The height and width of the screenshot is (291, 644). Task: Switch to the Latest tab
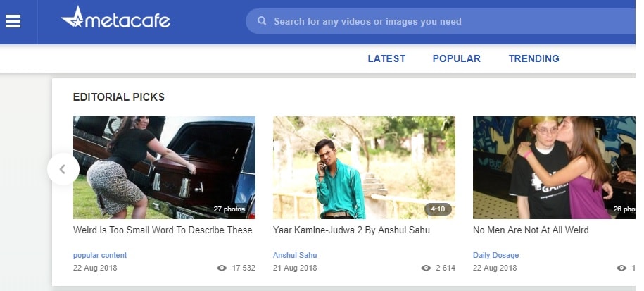coord(386,58)
